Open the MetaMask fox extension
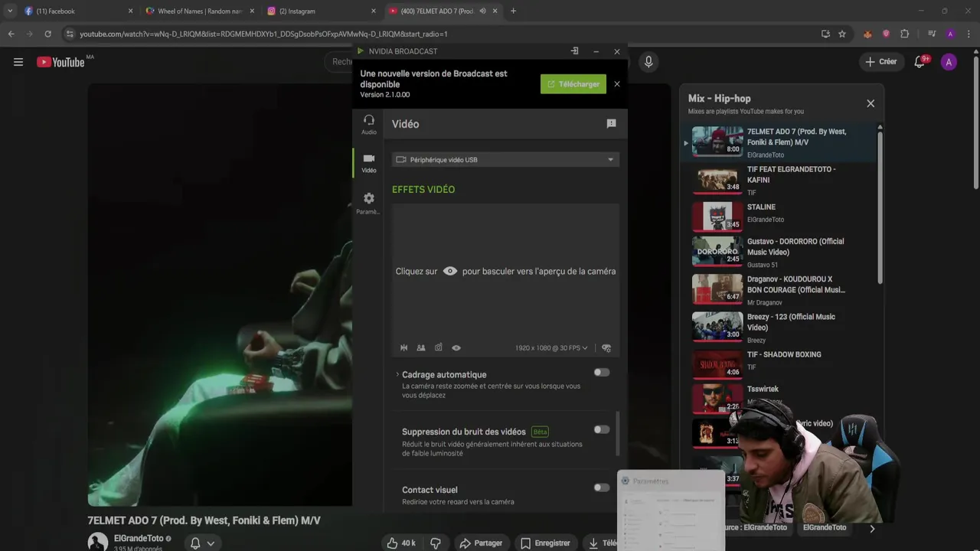The image size is (980, 551). pos(867,34)
